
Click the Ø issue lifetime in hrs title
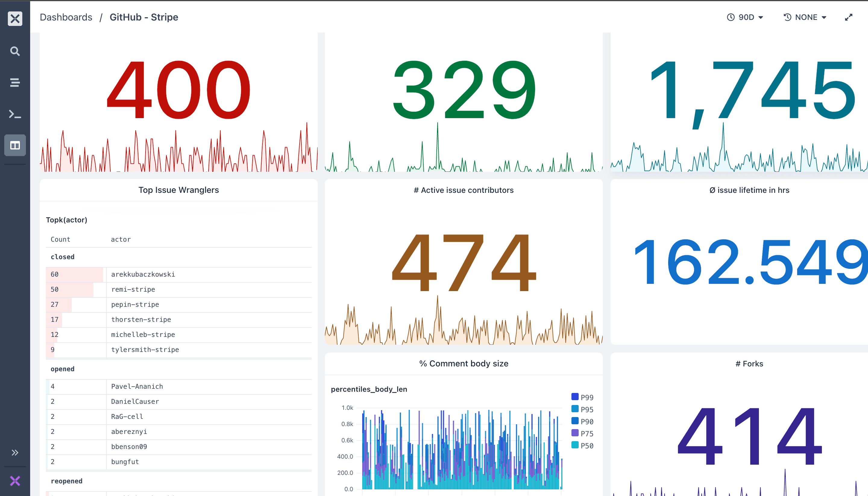pos(749,190)
